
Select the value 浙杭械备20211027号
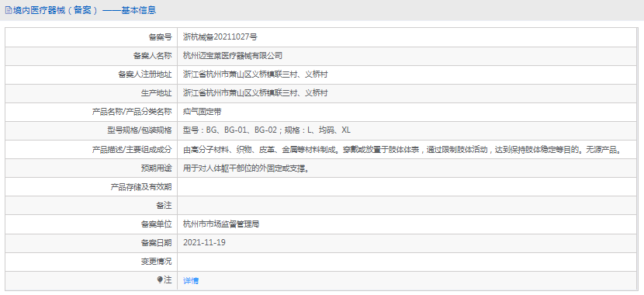pyautogui.click(x=220, y=37)
